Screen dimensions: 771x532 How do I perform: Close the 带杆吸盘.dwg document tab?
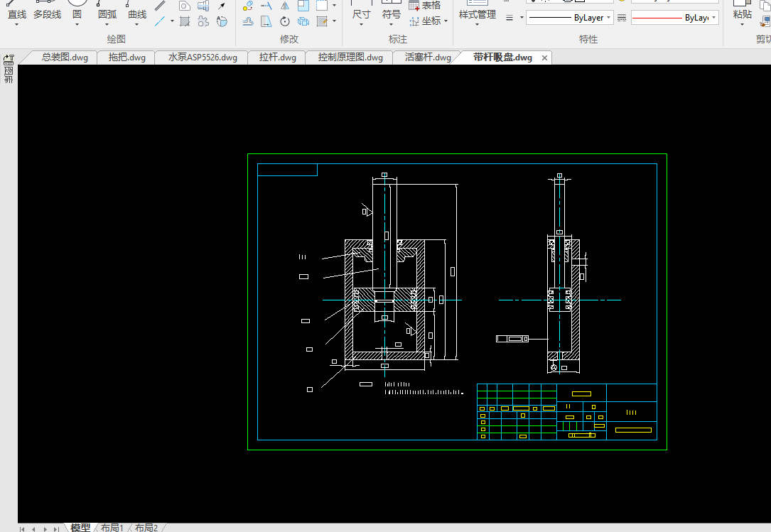(x=545, y=58)
